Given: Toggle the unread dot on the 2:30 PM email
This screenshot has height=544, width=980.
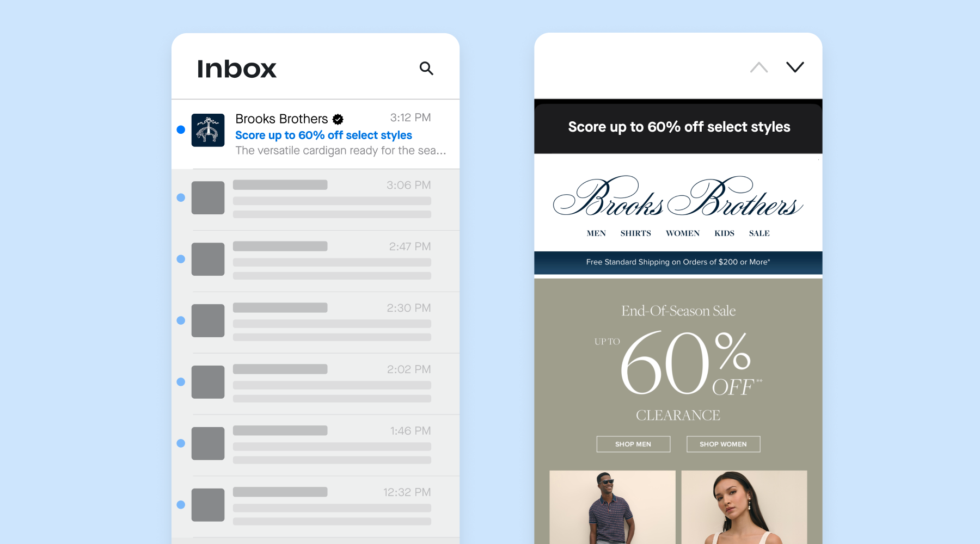Looking at the screenshot, I should tap(180, 320).
